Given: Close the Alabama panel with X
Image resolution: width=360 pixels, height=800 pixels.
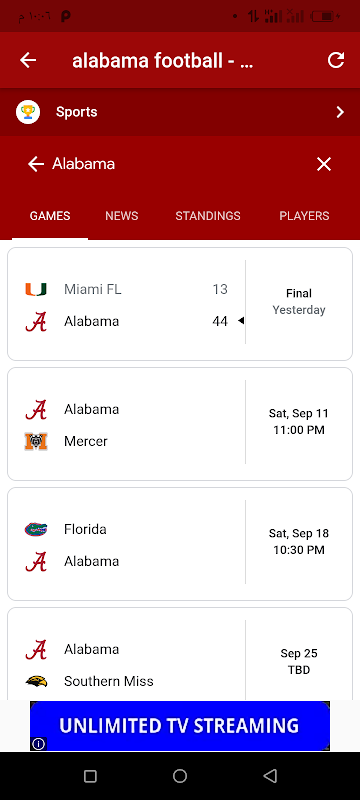Looking at the screenshot, I should [x=324, y=164].
